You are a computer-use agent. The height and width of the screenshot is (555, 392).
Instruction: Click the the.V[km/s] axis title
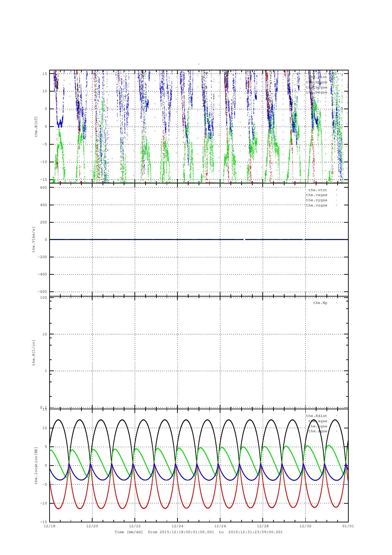[x=34, y=239]
